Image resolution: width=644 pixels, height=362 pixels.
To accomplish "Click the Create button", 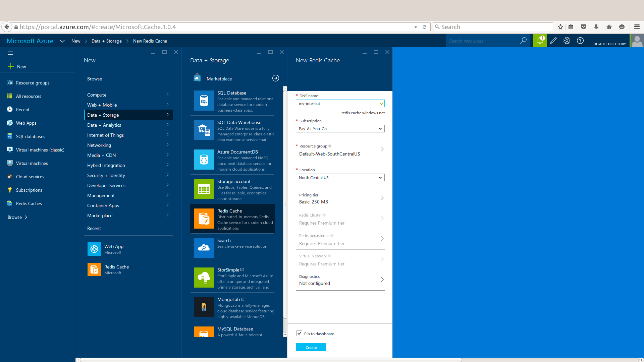I will click(311, 347).
